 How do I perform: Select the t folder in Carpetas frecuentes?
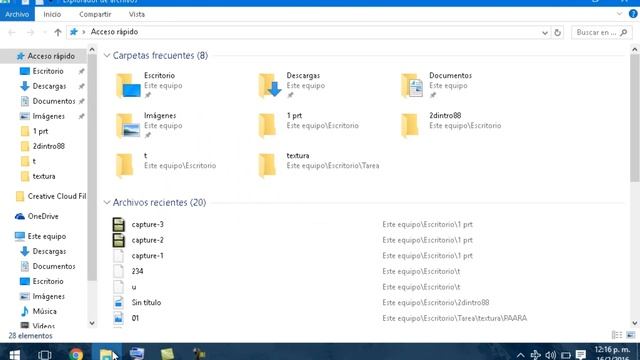(124, 165)
